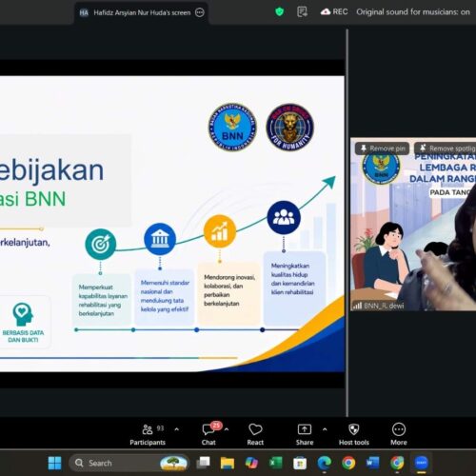The width and height of the screenshot is (476, 476).
Task: Click the green "asi BNN" heading text
Action: (32, 199)
